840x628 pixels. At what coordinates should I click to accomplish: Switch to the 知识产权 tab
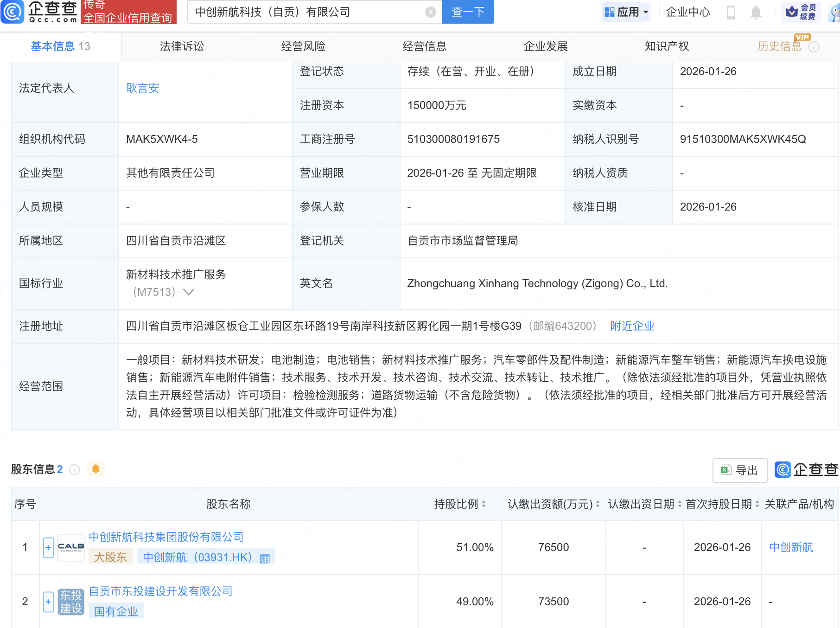point(667,46)
